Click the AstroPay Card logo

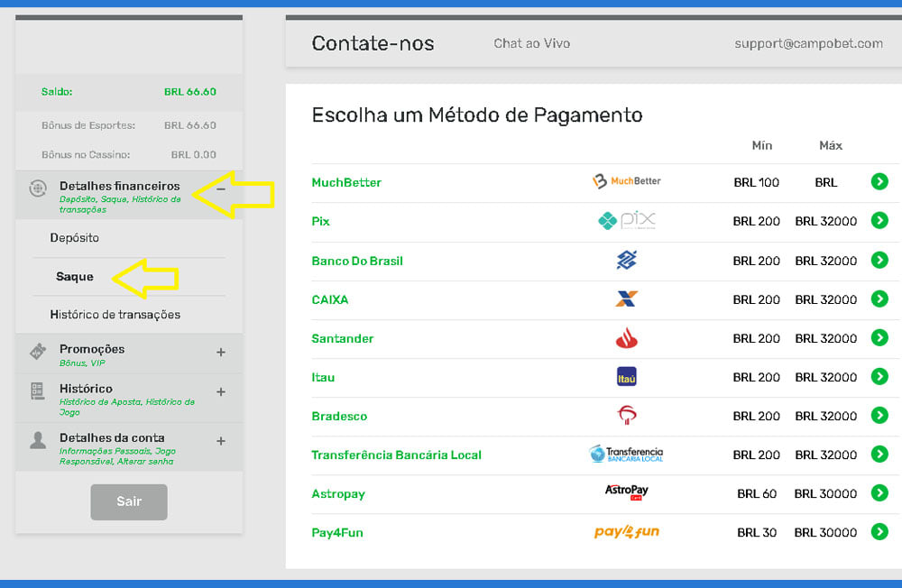click(627, 492)
